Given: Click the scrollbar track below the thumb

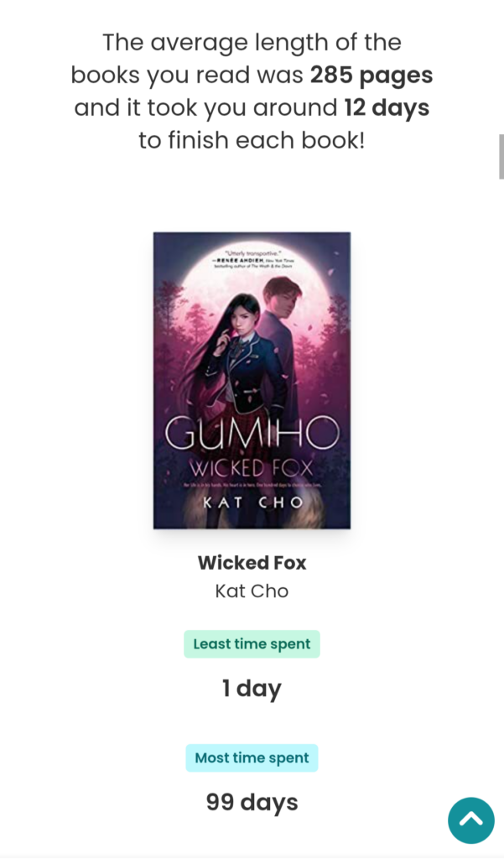Looking at the screenshot, I should click(x=501, y=493).
